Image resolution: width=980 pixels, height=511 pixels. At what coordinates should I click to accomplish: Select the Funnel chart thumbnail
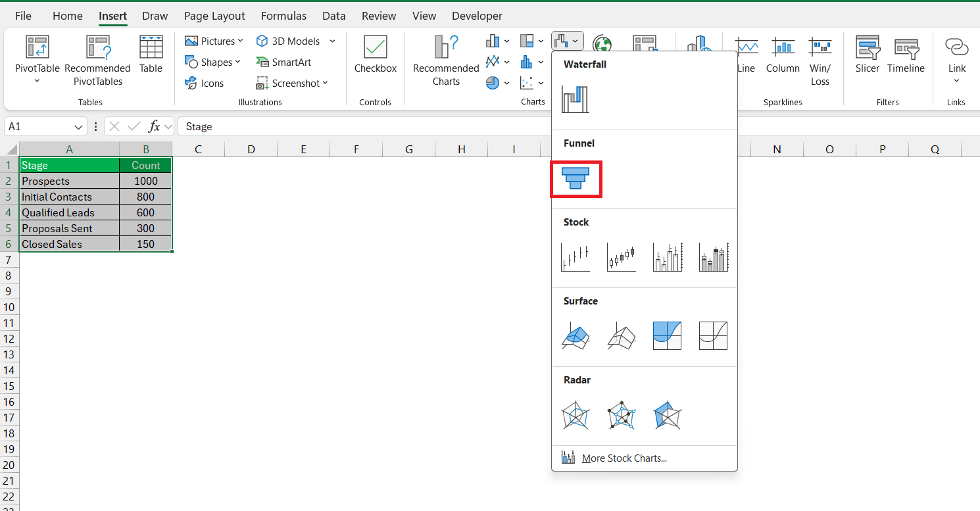[x=576, y=178]
